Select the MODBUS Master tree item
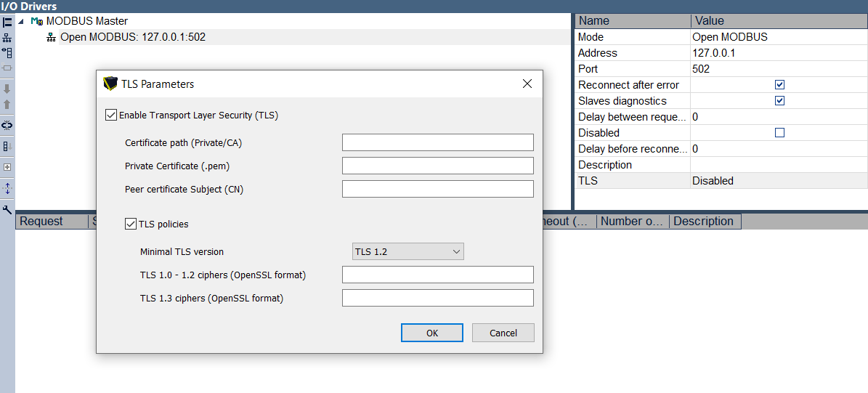This screenshot has width=868, height=393. [x=87, y=22]
